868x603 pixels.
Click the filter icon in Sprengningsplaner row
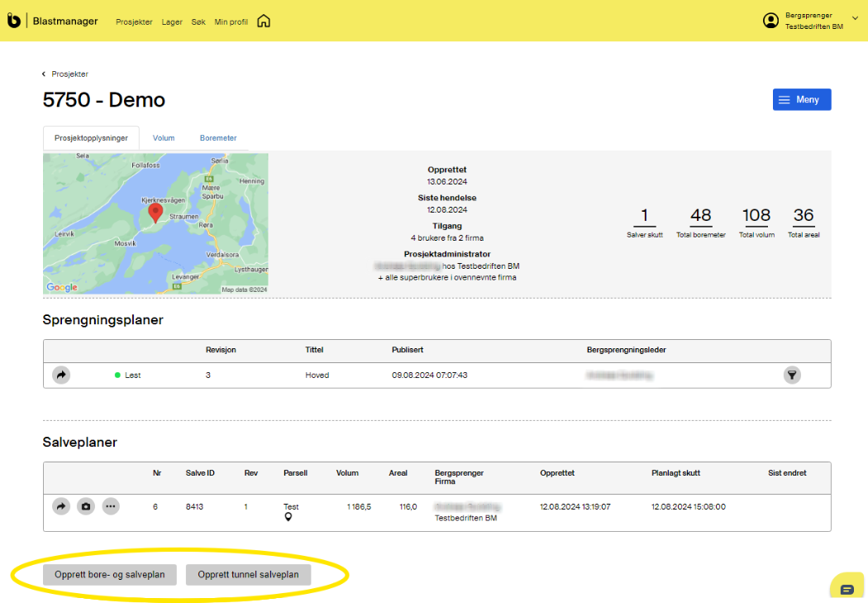(792, 375)
